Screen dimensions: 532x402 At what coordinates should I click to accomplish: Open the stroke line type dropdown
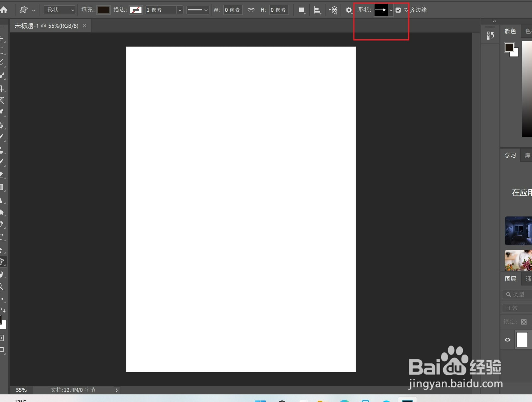[198, 10]
